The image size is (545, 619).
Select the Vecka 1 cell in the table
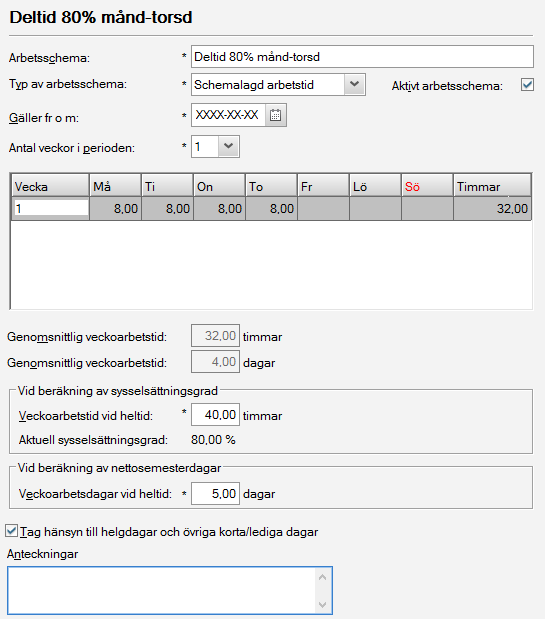click(x=51, y=208)
